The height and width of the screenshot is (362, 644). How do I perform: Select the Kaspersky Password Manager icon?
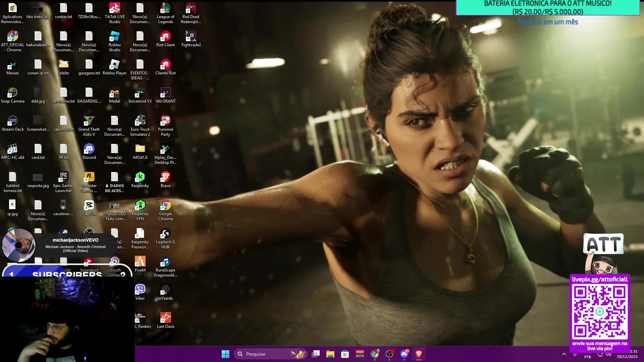[140, 238]
